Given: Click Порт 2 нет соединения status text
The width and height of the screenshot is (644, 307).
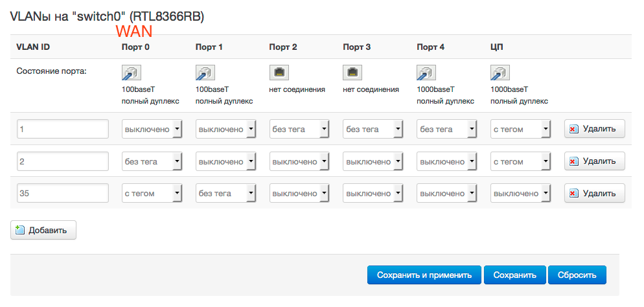Looking at the screenshot, I should (297, 89).
